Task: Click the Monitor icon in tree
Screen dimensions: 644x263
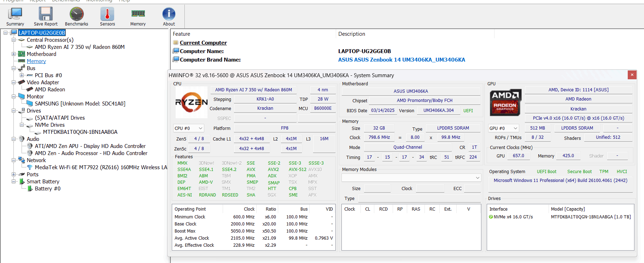Action: pyautogui.click(x=22, y=96)
